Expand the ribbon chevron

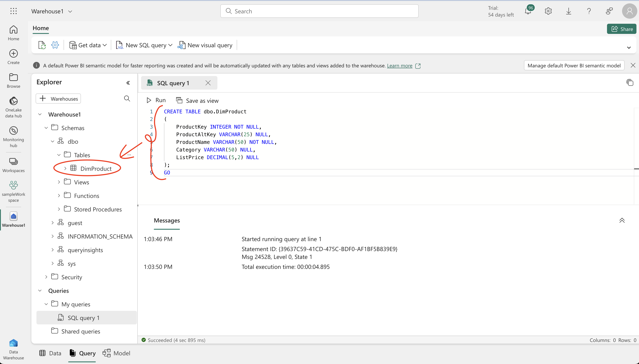coord(629,47)
